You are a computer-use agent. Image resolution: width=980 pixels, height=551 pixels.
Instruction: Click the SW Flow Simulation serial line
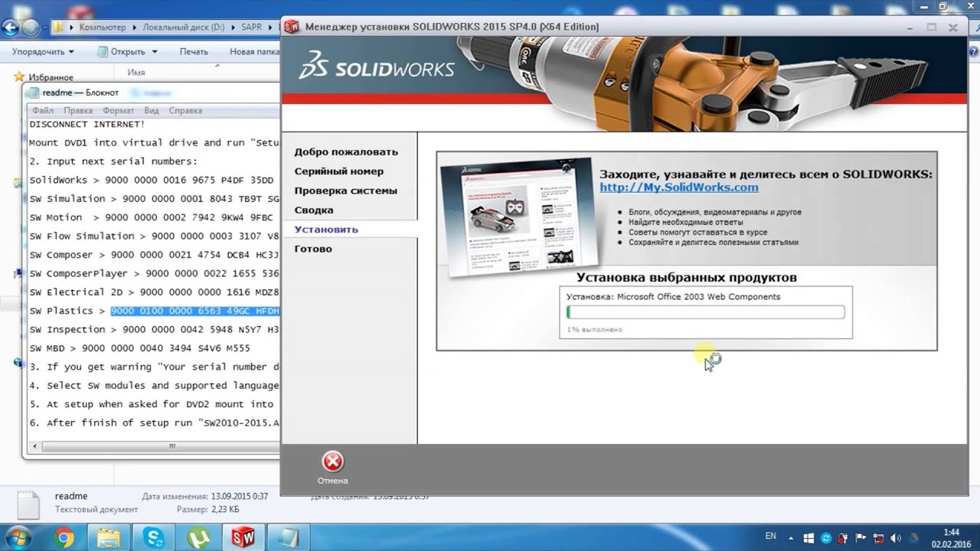click(x=155, y=236)
